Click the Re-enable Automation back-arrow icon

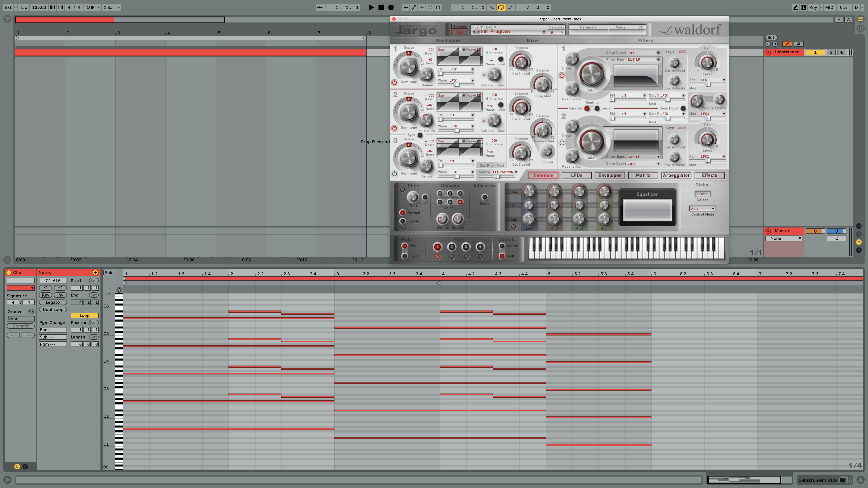coord(421,7)
